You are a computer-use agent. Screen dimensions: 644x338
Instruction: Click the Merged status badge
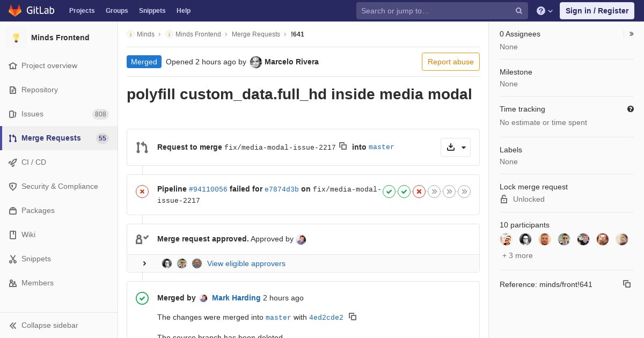pyautogui.click(x=144, y=62)
